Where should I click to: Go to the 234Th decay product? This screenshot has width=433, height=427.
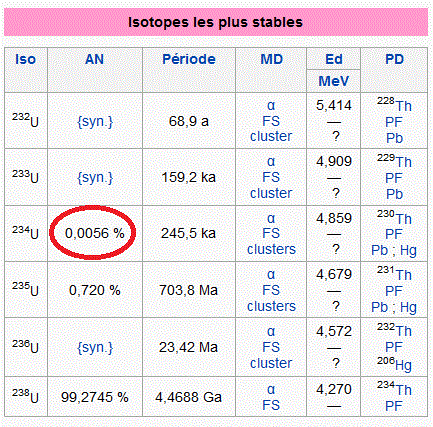point(394,388)
